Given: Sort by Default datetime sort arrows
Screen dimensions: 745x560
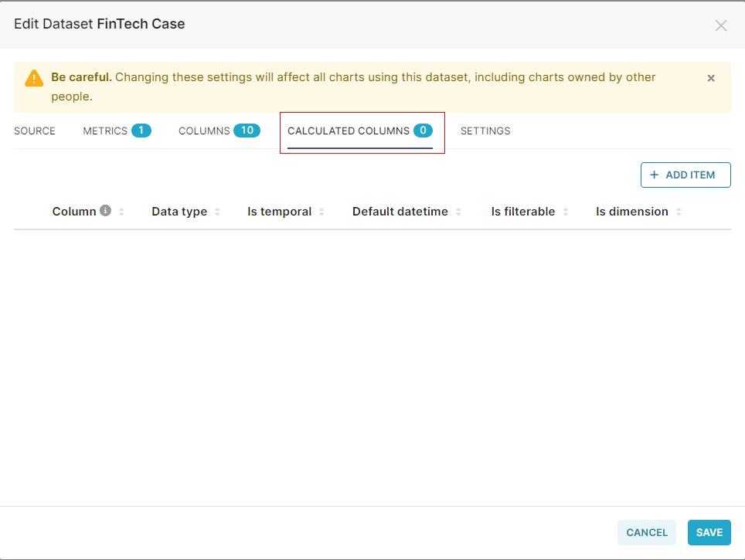Looking at the screenshot, I should tap(458, 212).
